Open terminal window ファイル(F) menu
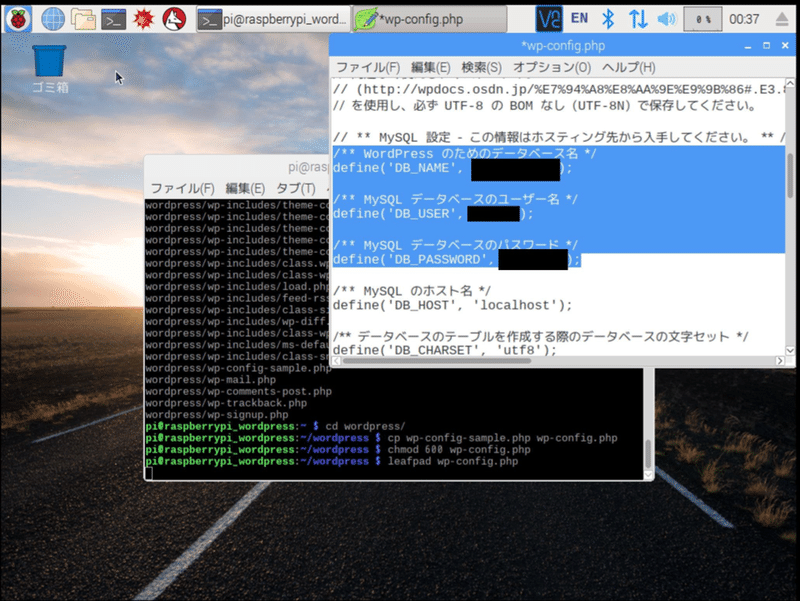Screen dimensions: 800x601 point(182,188)
